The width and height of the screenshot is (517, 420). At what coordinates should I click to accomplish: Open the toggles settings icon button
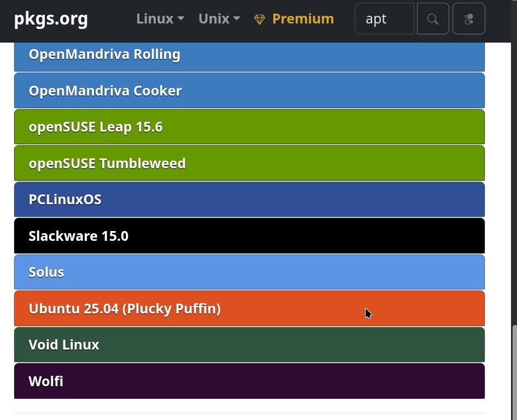point(468,19)
